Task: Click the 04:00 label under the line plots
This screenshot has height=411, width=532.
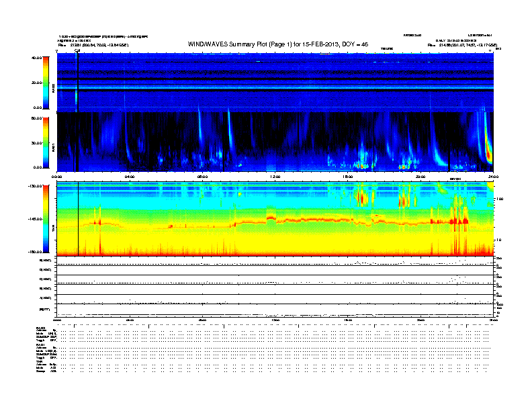Action: (x=130, y=320)
